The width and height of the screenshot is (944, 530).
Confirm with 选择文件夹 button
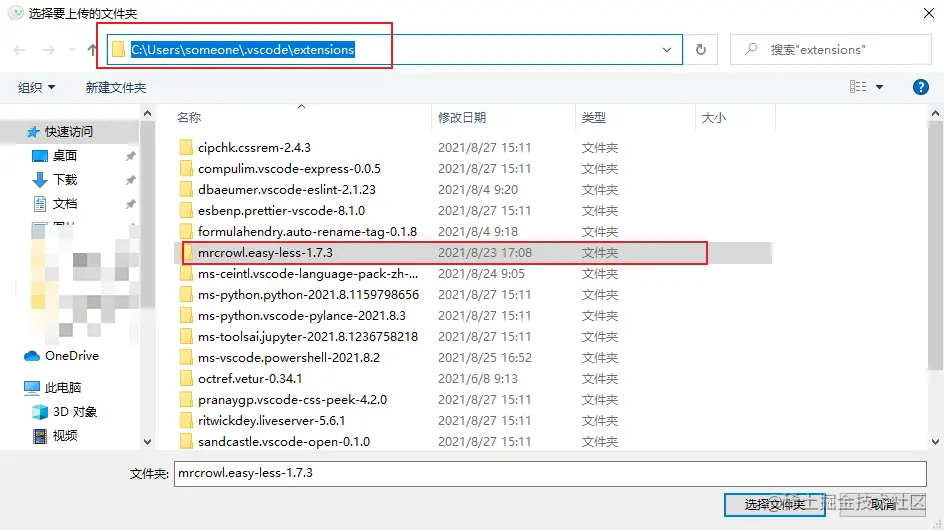(774, 504)
